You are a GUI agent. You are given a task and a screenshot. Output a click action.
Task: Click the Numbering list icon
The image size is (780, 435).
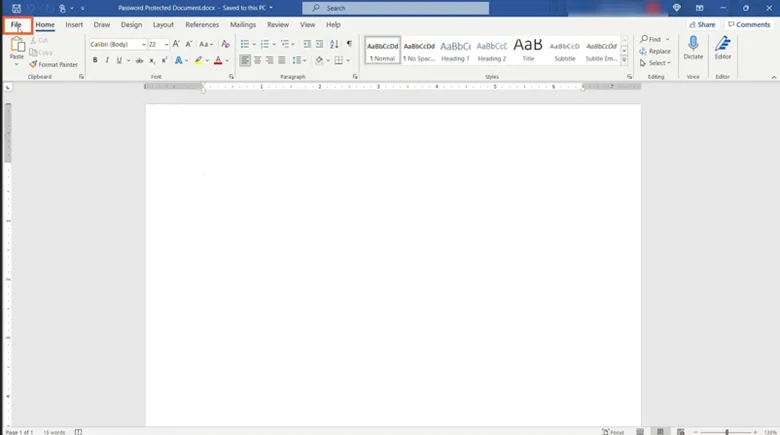(x=265, y=44)
